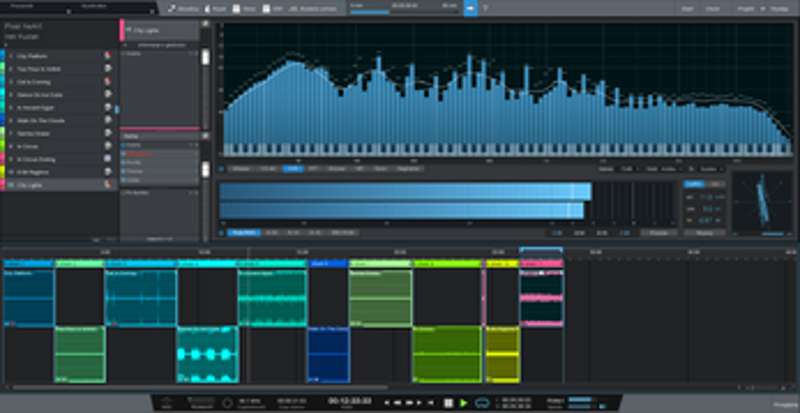Toggle power of third master insert

click(123, 162)
